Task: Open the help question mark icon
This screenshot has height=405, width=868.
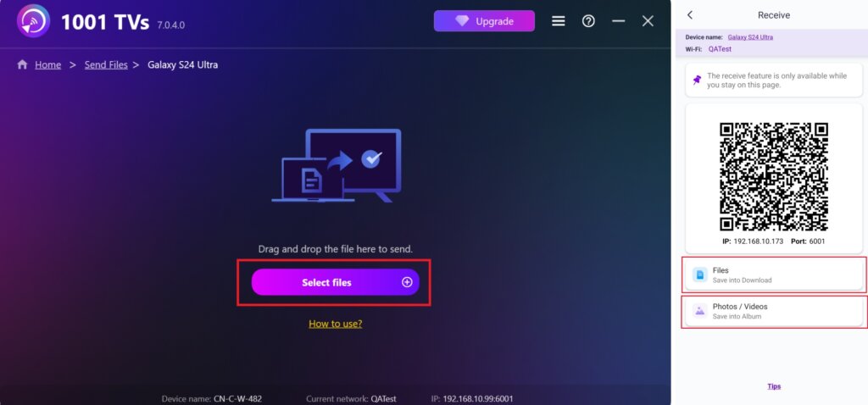Action: (588, 21)
